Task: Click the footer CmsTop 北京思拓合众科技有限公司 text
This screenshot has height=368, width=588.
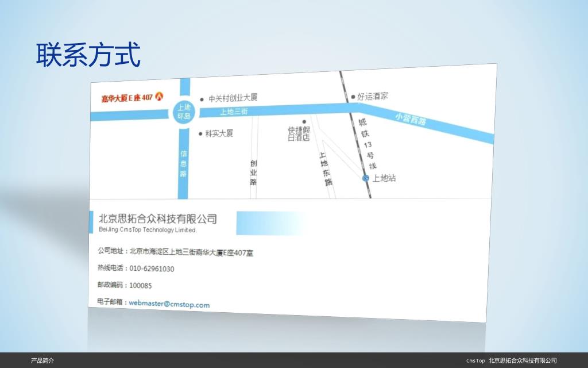Action: pos(512,361)
